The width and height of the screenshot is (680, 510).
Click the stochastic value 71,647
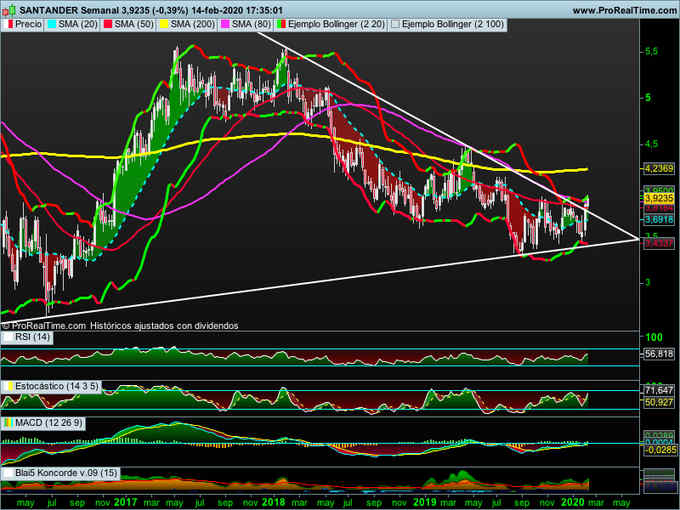tap(659, 390)
